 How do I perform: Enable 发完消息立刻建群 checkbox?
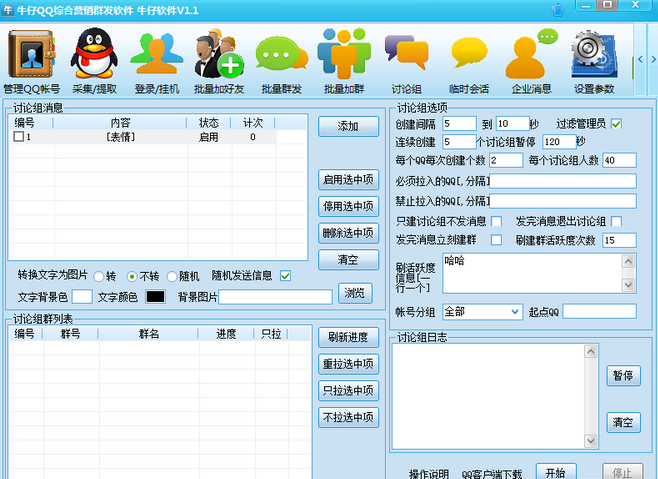[496, 240]
